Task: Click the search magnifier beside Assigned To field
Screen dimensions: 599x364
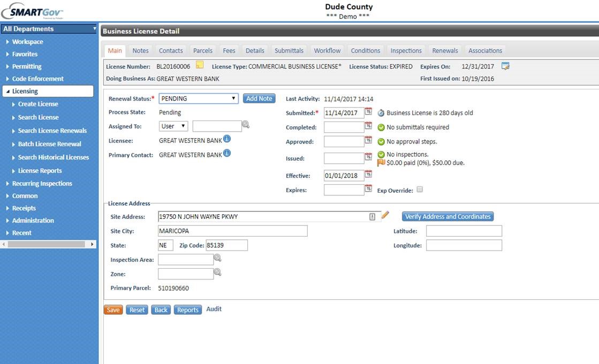Action: point(246,125)
